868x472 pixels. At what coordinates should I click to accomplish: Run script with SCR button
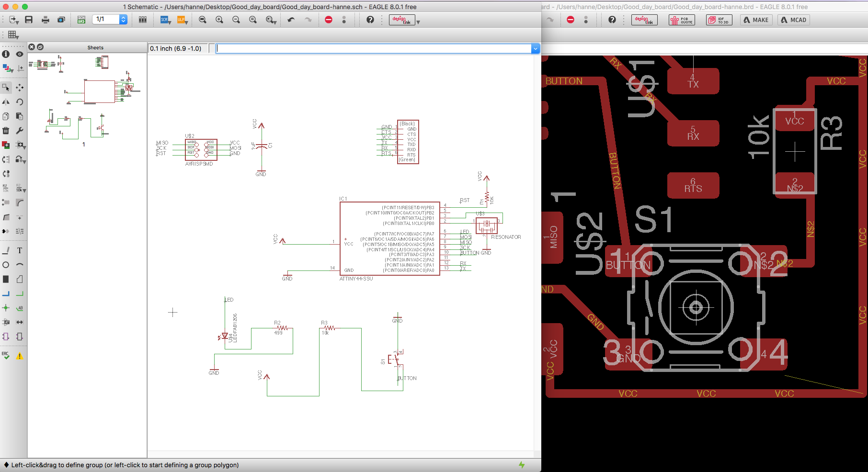pos(165,20)
